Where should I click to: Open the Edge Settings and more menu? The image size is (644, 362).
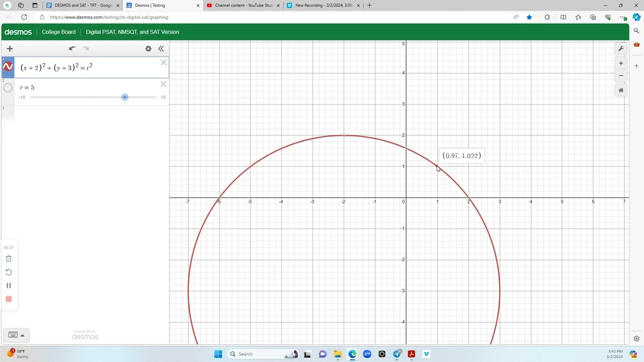point(623,17)
